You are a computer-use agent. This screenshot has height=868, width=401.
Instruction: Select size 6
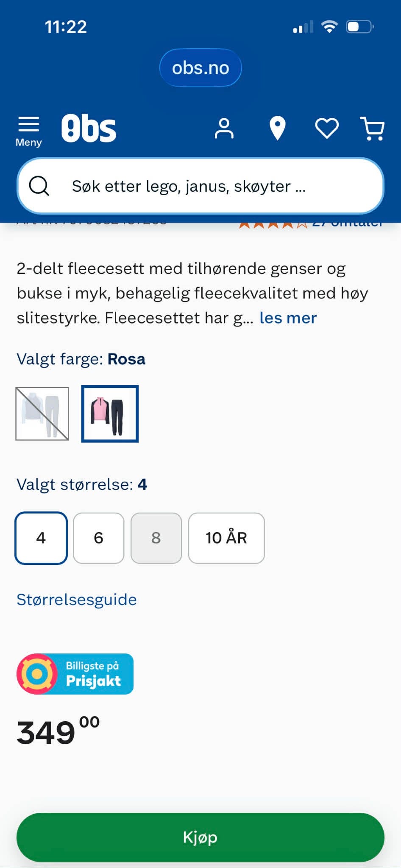click(99, 538)
